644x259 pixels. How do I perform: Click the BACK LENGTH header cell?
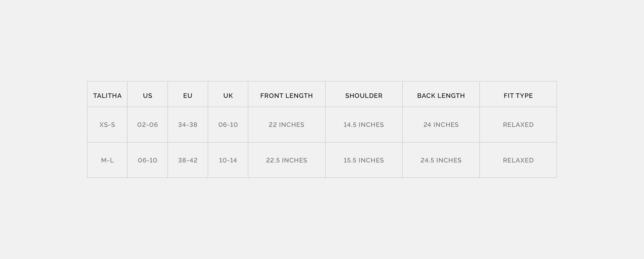pyautogui.click(x=441, y=96)
